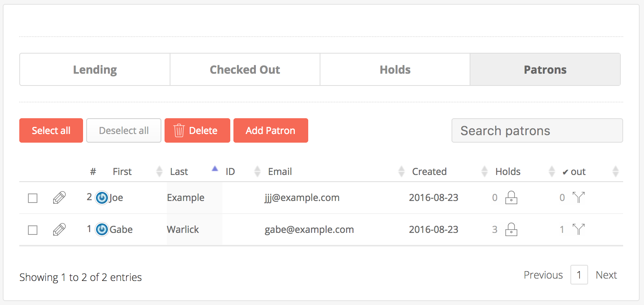The height and width of the screenshot is (305, 644).
Task: Focus the Search patrons field
Action: coord(537,130)
